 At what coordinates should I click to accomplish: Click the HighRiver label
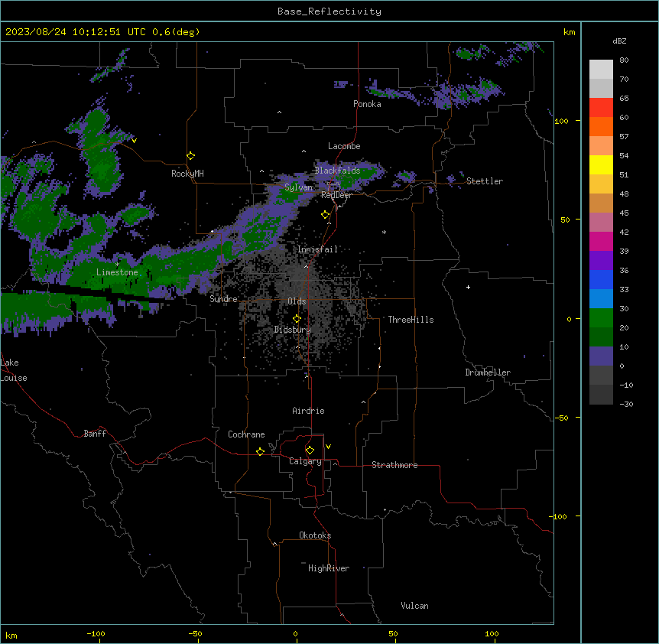329,568
